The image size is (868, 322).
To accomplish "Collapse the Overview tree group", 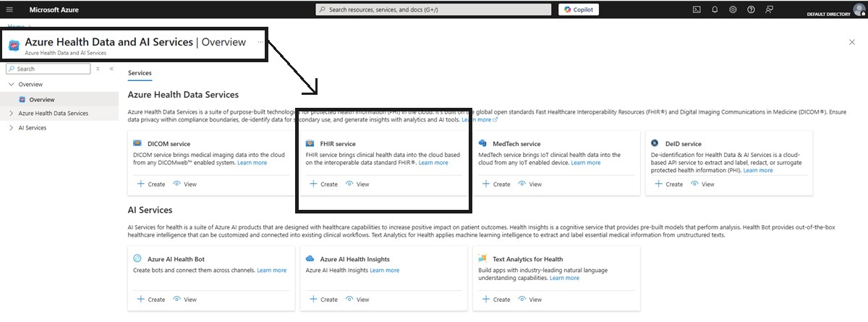I will pos(11,85).
